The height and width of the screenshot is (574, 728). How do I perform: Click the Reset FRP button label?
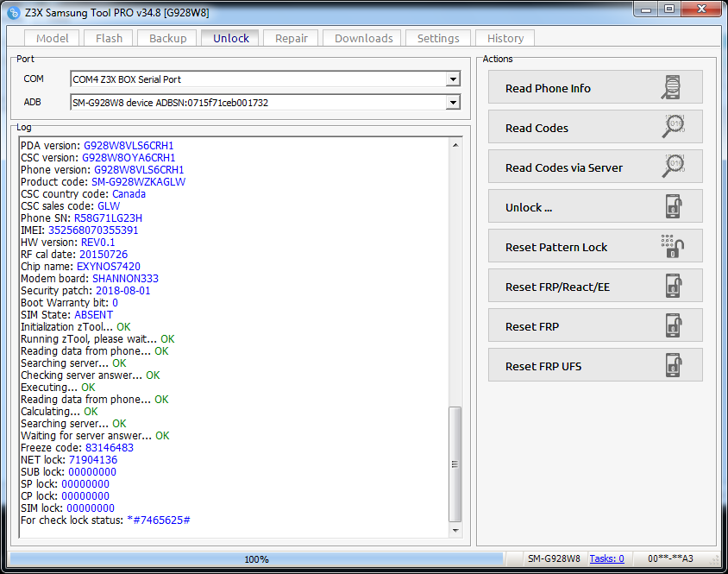pyautogui.click(x=532, y=327)
